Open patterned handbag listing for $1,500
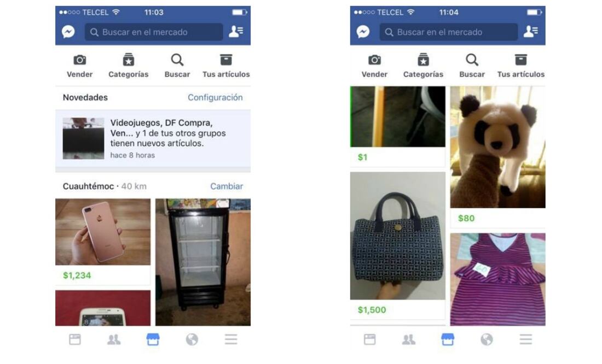 (398, 245)
